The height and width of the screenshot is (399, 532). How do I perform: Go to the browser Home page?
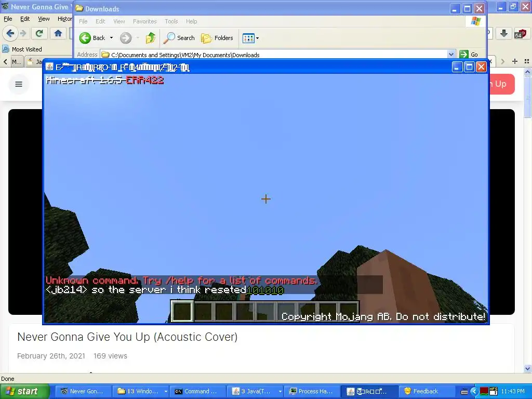(x=58, y=33)
